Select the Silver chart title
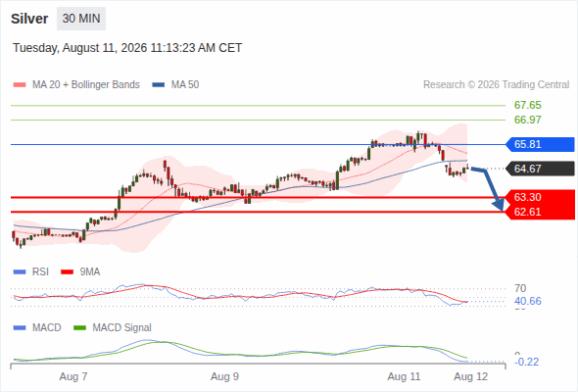578x392 pixels. point(29,19)
